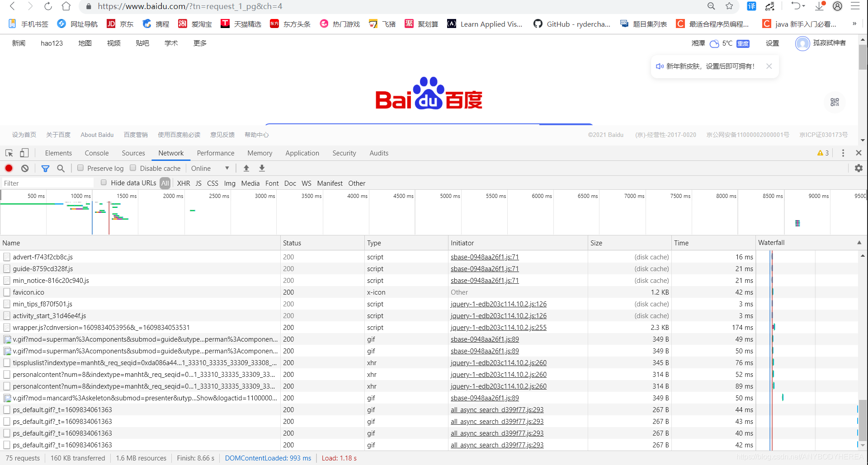This screenshot has height=465, width=868.
Task: Stop recording network log red button
Action: tap(9, 168)
